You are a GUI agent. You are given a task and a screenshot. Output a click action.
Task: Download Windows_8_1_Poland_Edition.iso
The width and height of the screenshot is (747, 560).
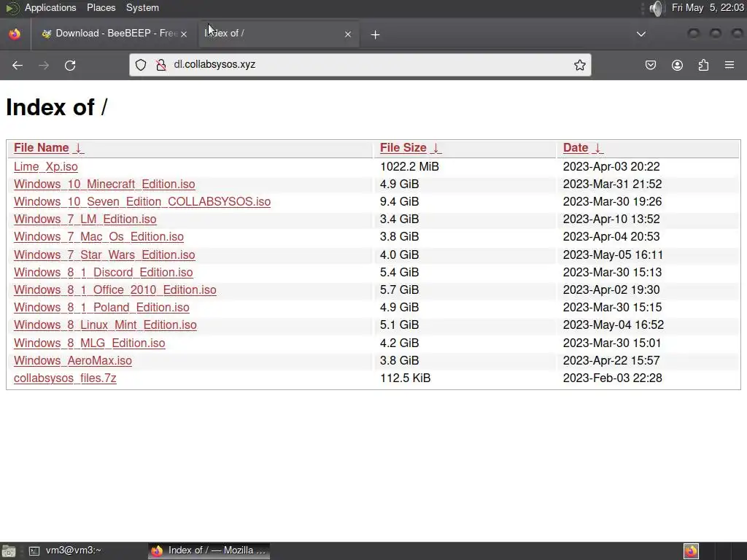101,308
